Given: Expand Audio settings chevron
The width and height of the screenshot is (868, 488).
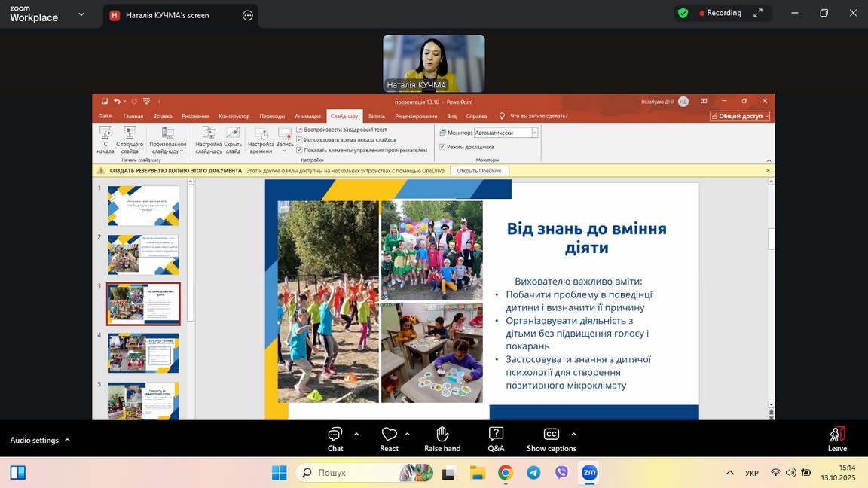Looking at the screenshot, I should pos(67,440).
